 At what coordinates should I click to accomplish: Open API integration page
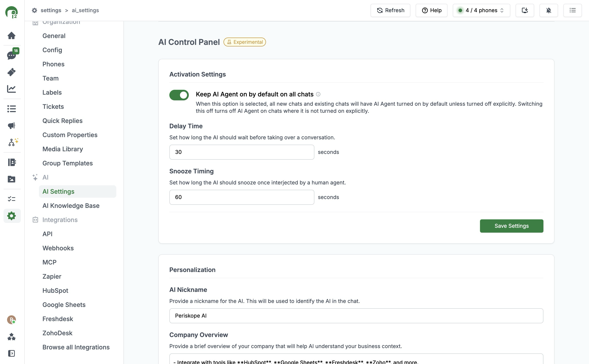[x=47, y=234]
